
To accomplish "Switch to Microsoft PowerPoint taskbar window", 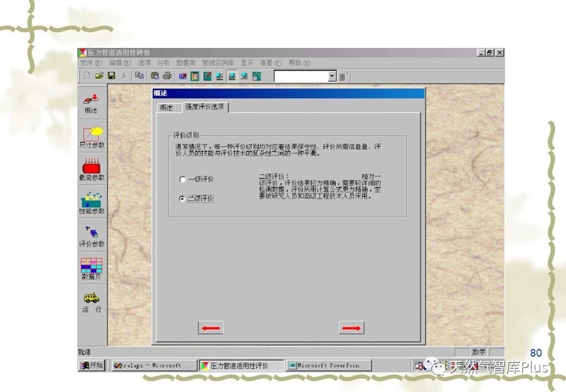I will [329, 365].
